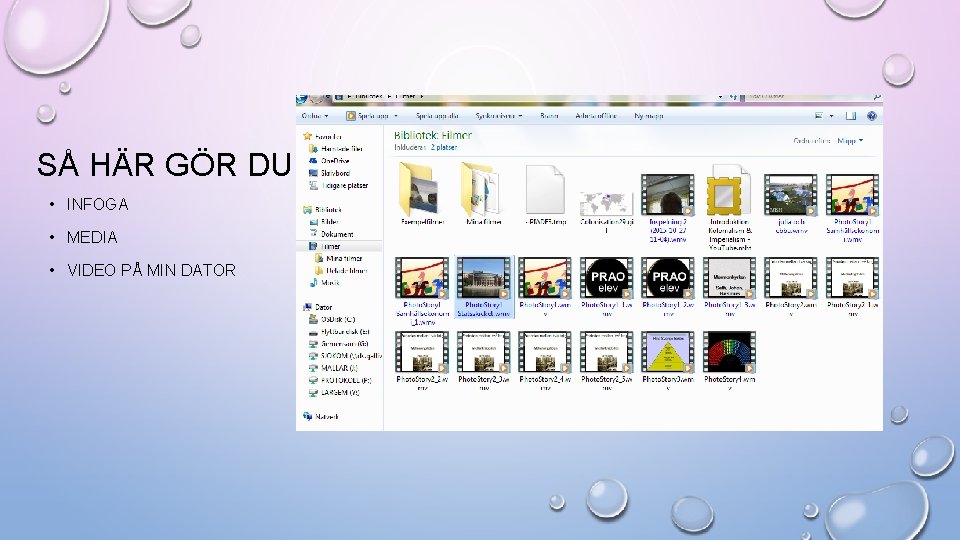The height and width of the screenshot is (540, 960).
Task: Toggle the preview pane icon
Action: (x=851, y=116)
